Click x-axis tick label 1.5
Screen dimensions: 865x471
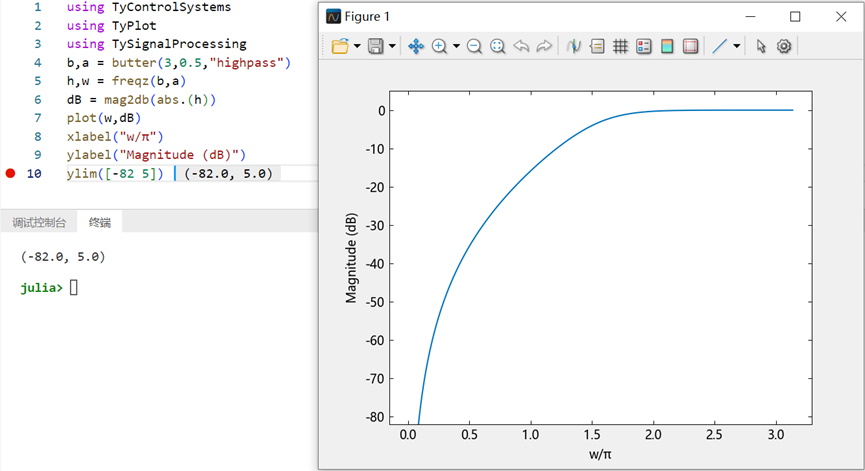592,435
